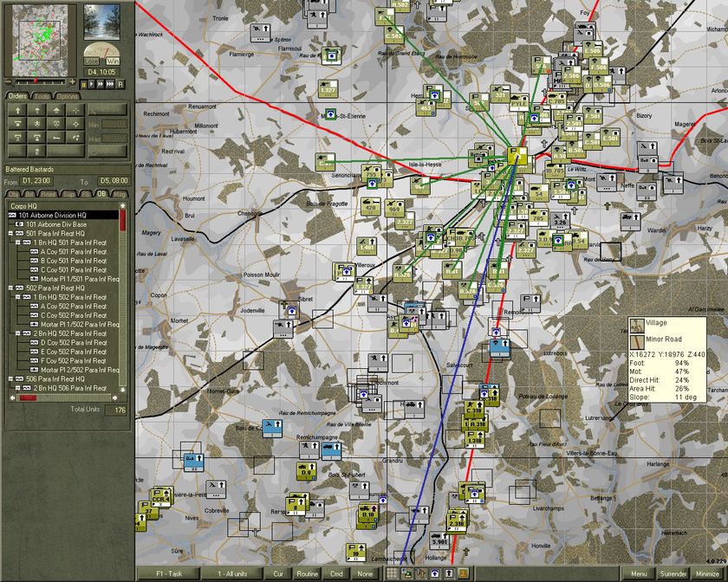
Task: Click the scrollbar up arrow in the OB list
Action: (x=120, y=206)
